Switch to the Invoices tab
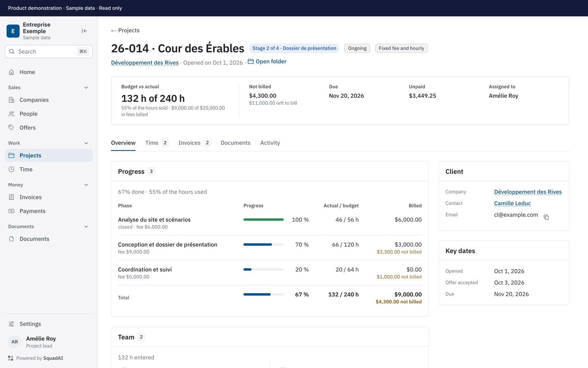 pyautogui.click(x=194, y=143)
